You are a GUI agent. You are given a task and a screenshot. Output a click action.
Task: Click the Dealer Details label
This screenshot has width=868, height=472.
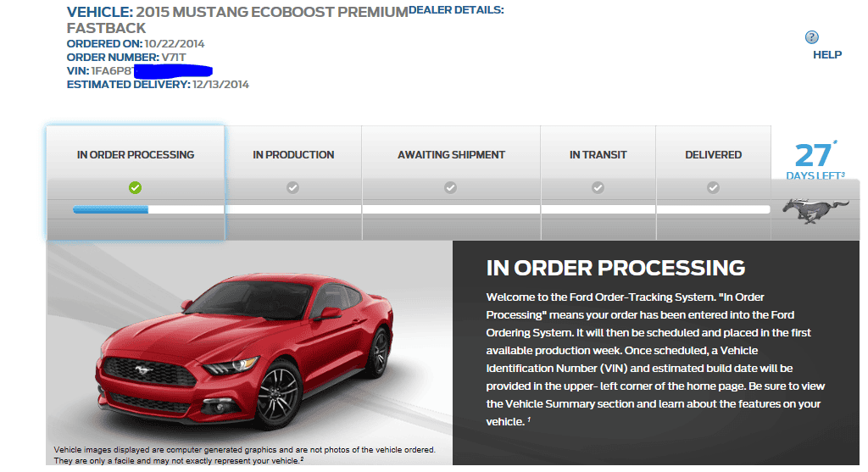click(456, 10)
